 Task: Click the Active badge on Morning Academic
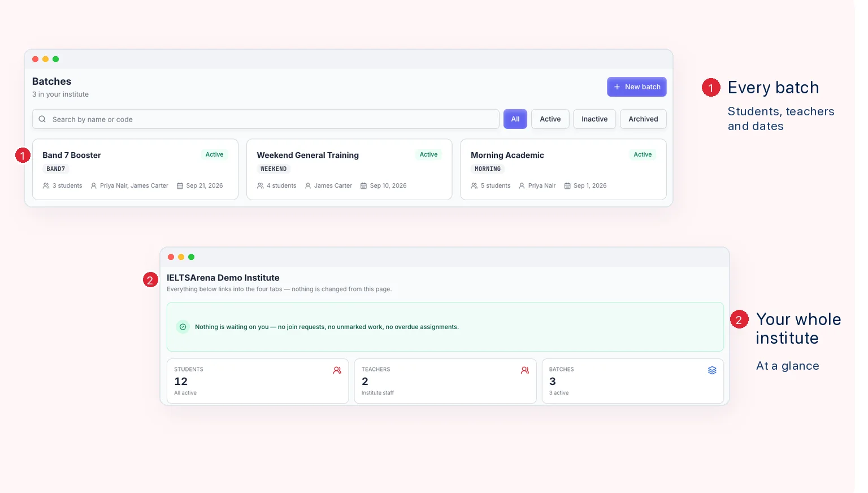pos(643,154)
